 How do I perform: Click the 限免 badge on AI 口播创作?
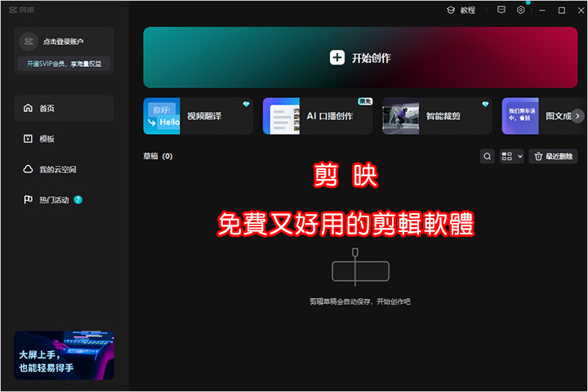(365, 101)
